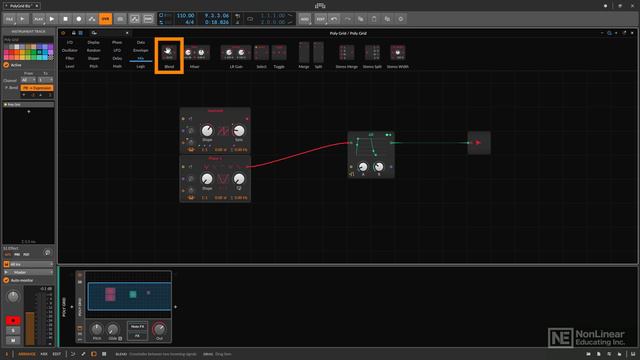Click the paste clipboard icon in the toolbar
640x360 pixels.
(x=374, y=19)
